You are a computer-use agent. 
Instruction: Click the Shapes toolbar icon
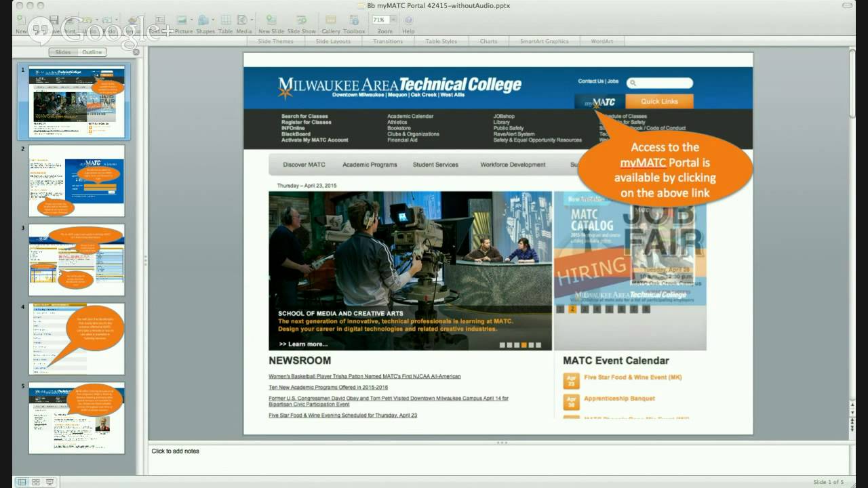coord(203,20)
